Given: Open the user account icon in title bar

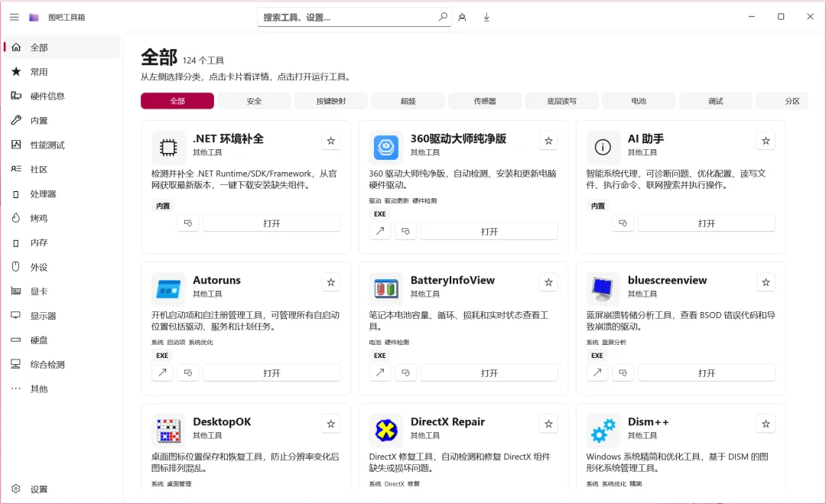Looking at the screenshot, I should click(x=462, y=17).
